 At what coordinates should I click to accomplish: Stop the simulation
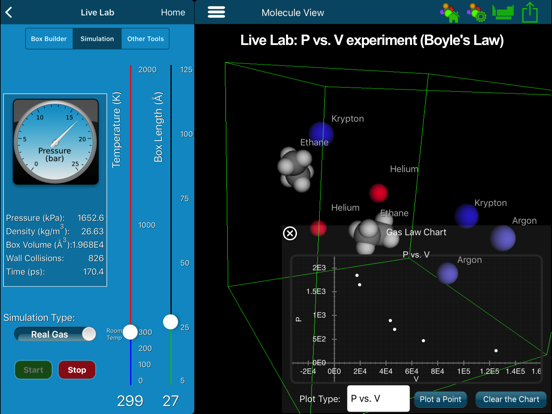point(77,370)
